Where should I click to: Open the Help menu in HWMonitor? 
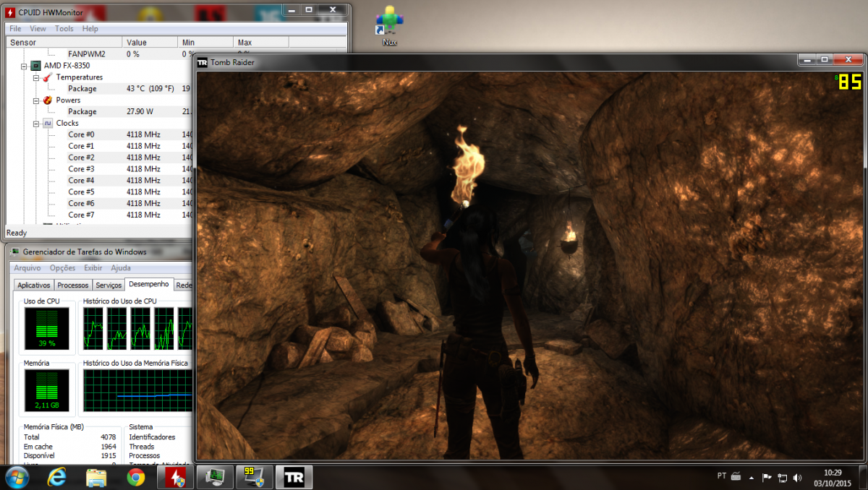tap(90, 29)
